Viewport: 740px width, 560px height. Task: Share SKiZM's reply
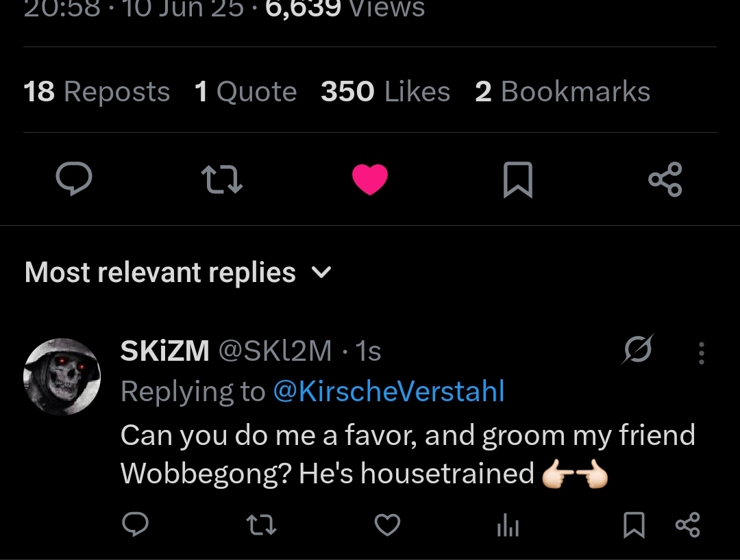[687, 525]
